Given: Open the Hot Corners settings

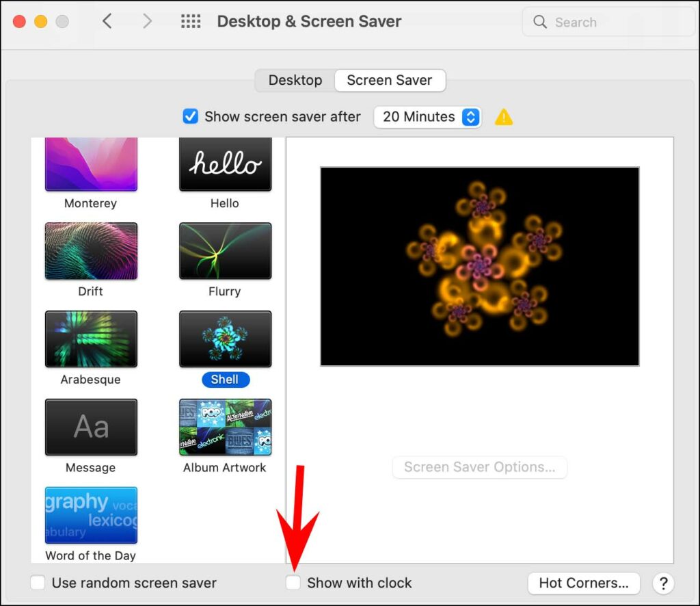Looking at the screenshot, I should click(x=583, y=583).
